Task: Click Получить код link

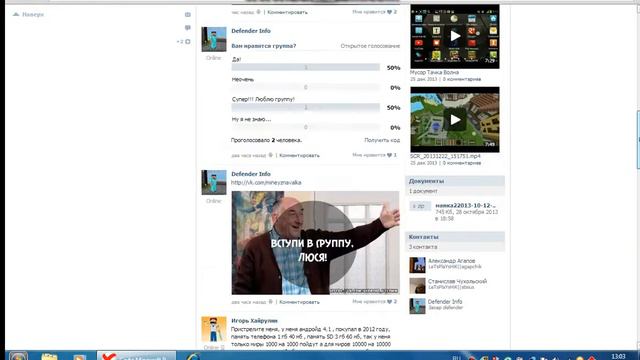Action: coord(382,140)
